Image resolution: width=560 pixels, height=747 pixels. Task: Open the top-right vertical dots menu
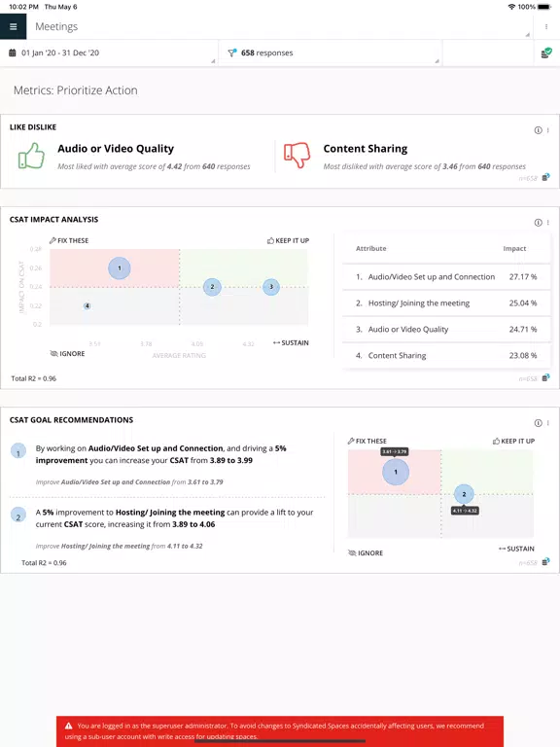pyautogui.click(x=546, y=26)
